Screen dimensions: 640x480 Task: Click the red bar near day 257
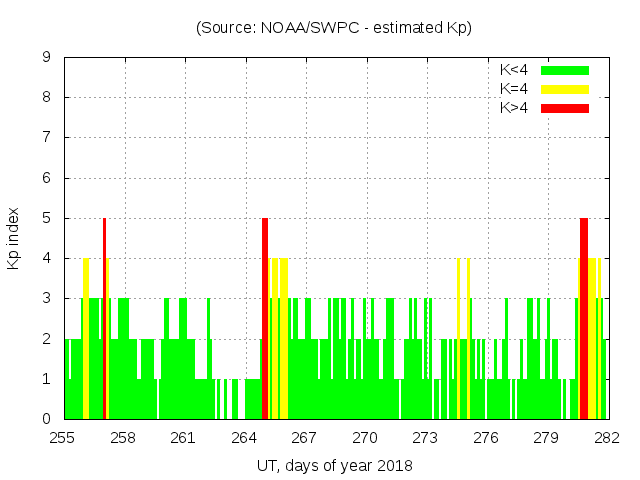[x=104, y=318]
